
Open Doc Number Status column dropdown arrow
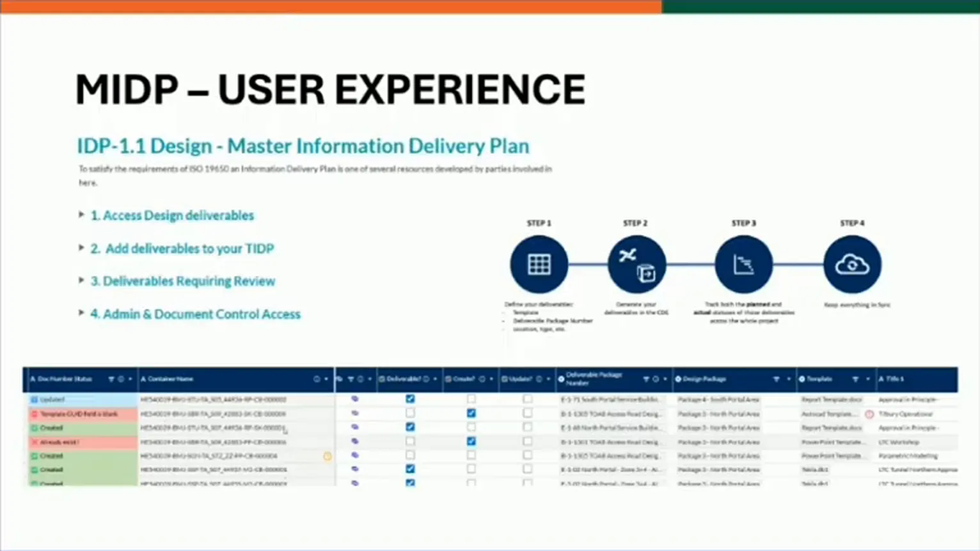click(130, 379)
